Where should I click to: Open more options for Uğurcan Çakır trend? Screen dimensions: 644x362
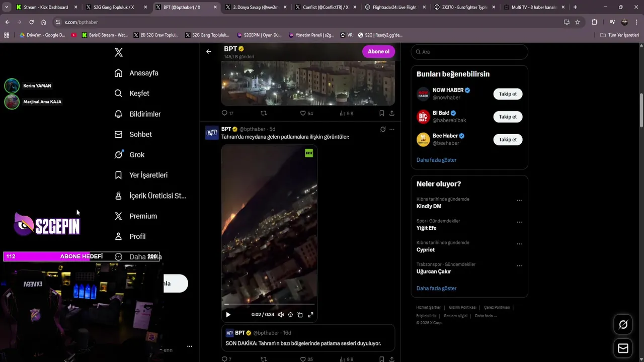519,265
